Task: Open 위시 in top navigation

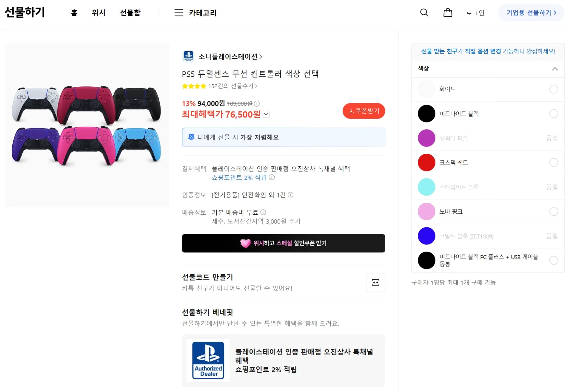Action: (98, 13)
